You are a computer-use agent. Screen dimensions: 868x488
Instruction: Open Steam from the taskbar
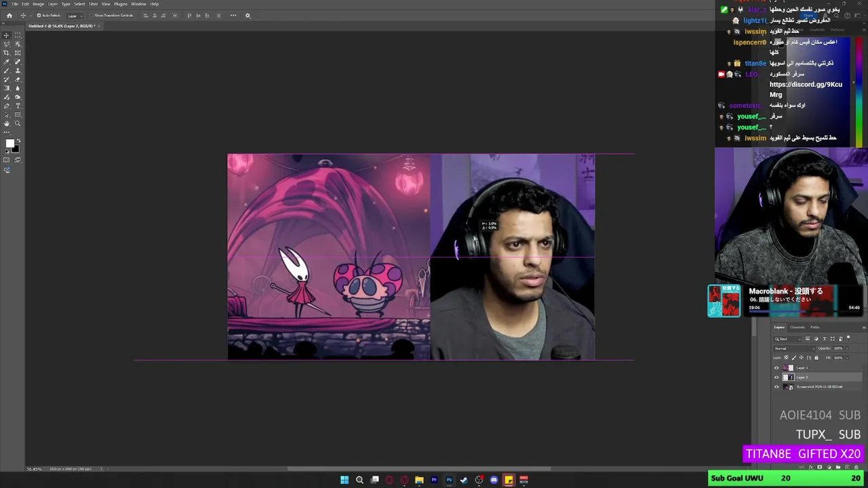click(x=464, y=480)
